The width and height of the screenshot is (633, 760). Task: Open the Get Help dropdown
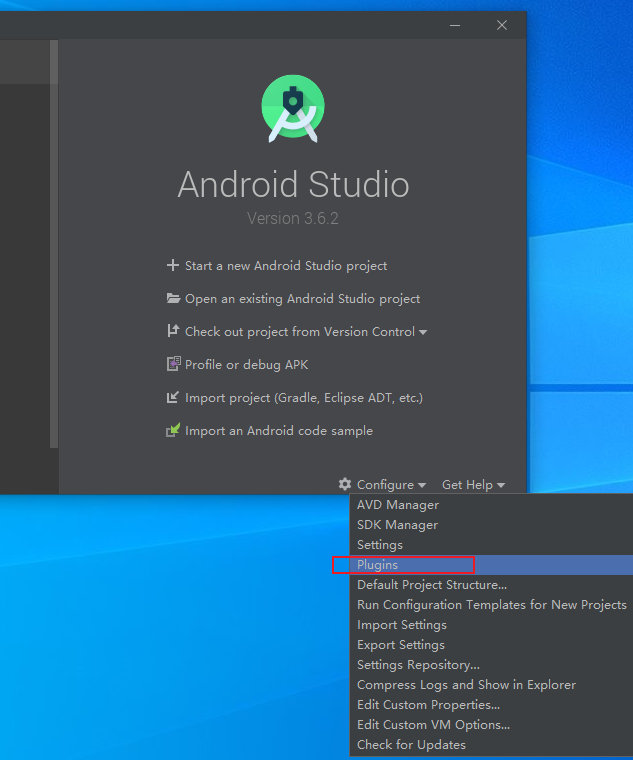[x=474, y=485]
